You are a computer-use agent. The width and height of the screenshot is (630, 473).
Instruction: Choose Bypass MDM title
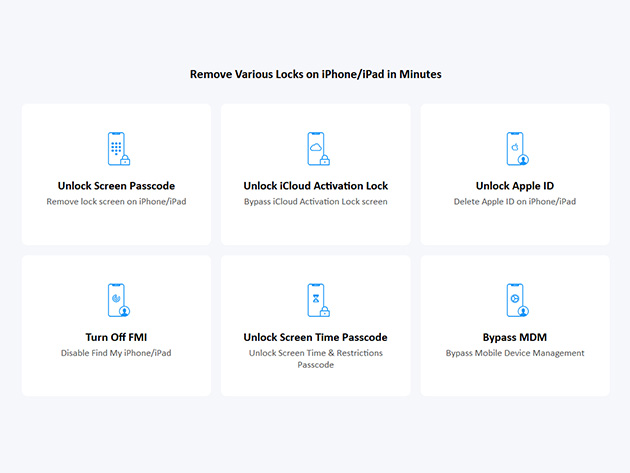tap(515, 337)
